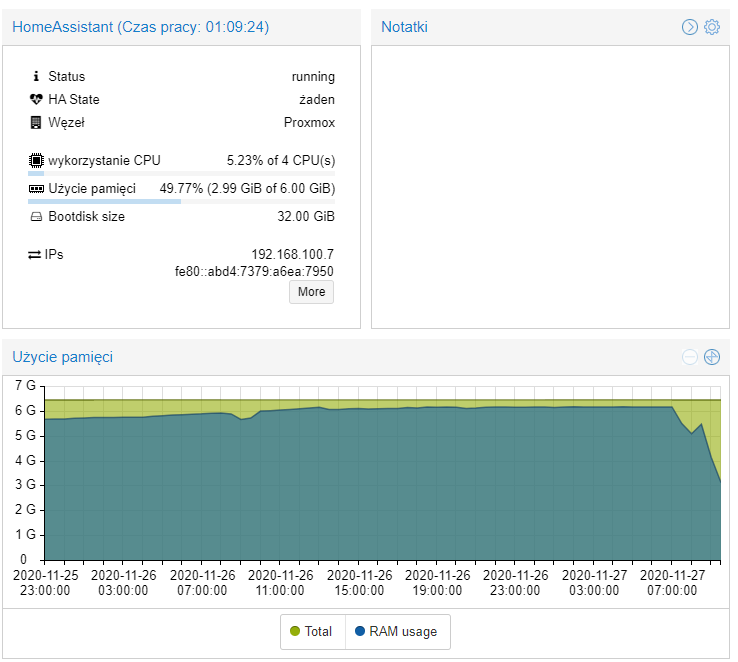Click the running status value

pyautogui.click(x=313, y=76)
